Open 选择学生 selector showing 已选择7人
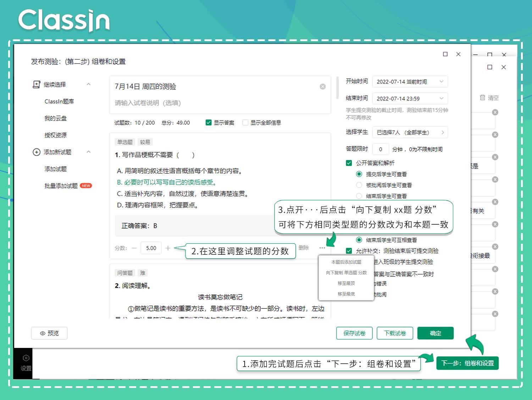The height and width of the screenshot is (400, 532). point(410,132)
